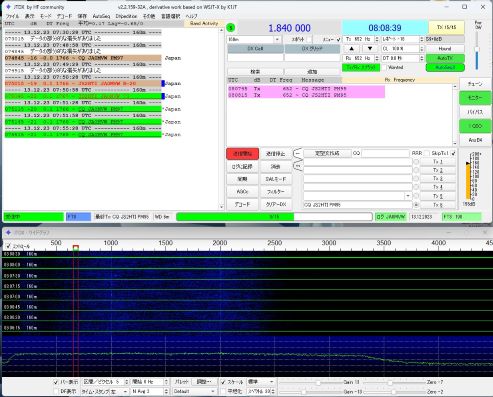The image size is (493, 397).
Task: Click the Tx/Rx スプリット button
Action: click(x=361, y=67)
